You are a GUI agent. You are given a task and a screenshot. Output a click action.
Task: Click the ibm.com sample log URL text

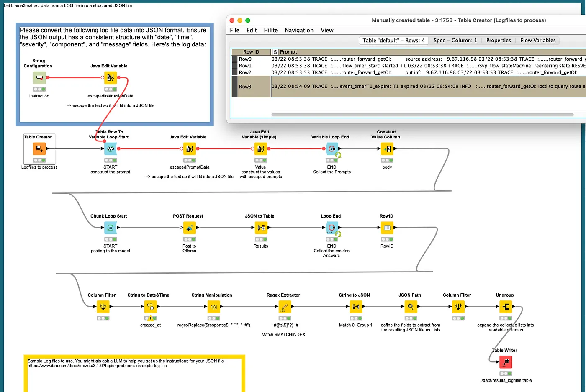(x=97, y=366)
